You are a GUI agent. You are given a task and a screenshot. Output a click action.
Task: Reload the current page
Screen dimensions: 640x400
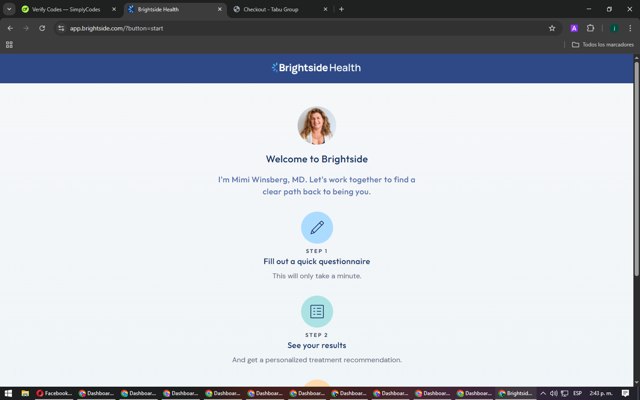pos(42,28)
